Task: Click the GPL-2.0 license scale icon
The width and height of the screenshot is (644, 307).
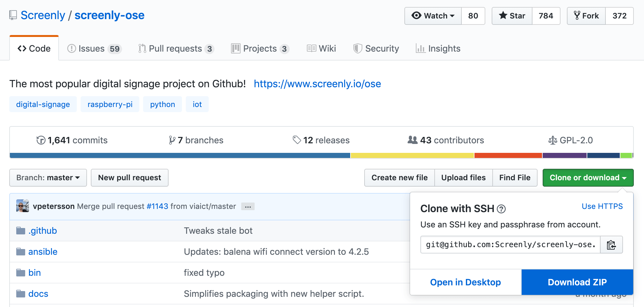Action: [553, 140]
